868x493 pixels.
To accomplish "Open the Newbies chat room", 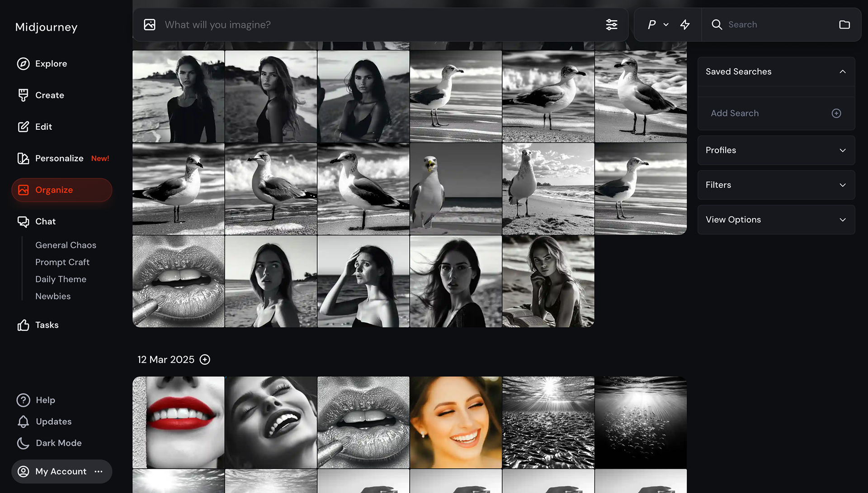I will click(x=53, y=296).
